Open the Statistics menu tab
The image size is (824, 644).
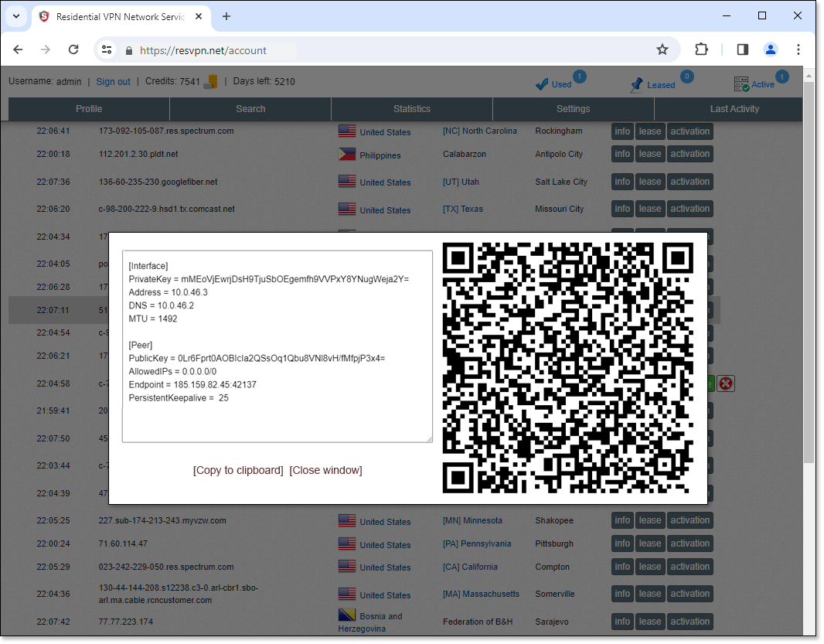pos(412,109)
